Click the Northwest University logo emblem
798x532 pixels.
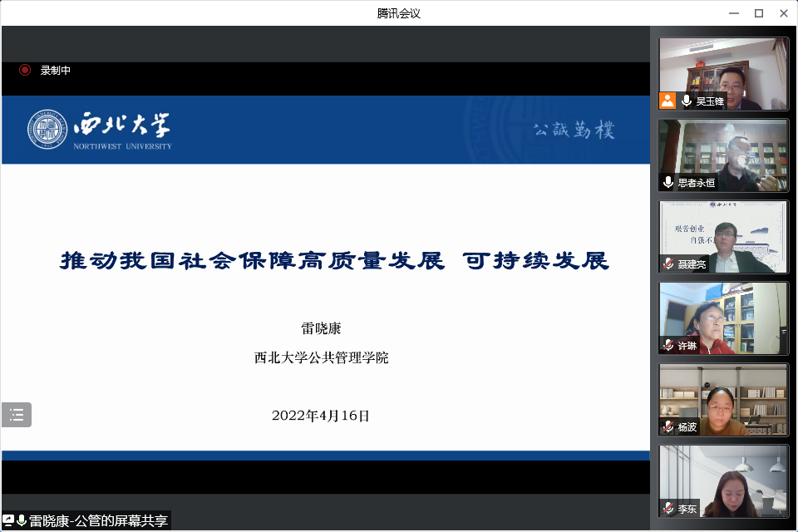pos(46,131)
